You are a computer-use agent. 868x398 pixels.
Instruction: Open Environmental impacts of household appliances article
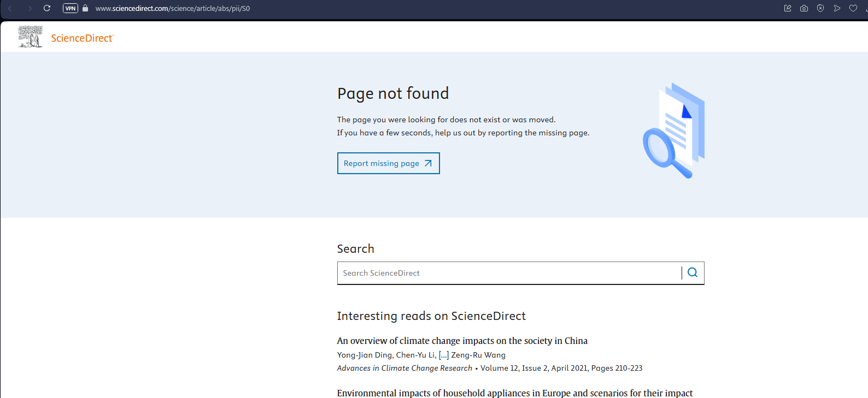point(515,393)
